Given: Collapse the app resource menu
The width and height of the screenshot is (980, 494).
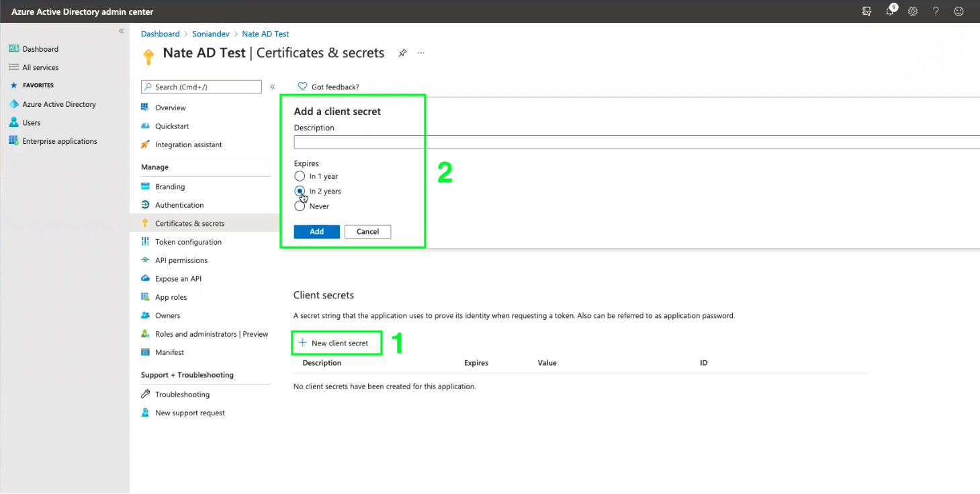Looking at the screenshot, I should pyautogui.click(x=273, y=87).
